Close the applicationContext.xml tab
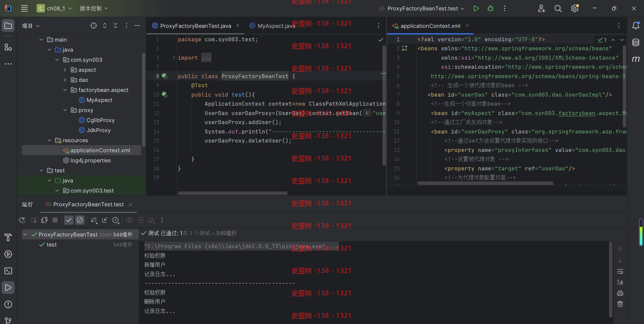This screenshot has height=324, width=644. (467, 25)
